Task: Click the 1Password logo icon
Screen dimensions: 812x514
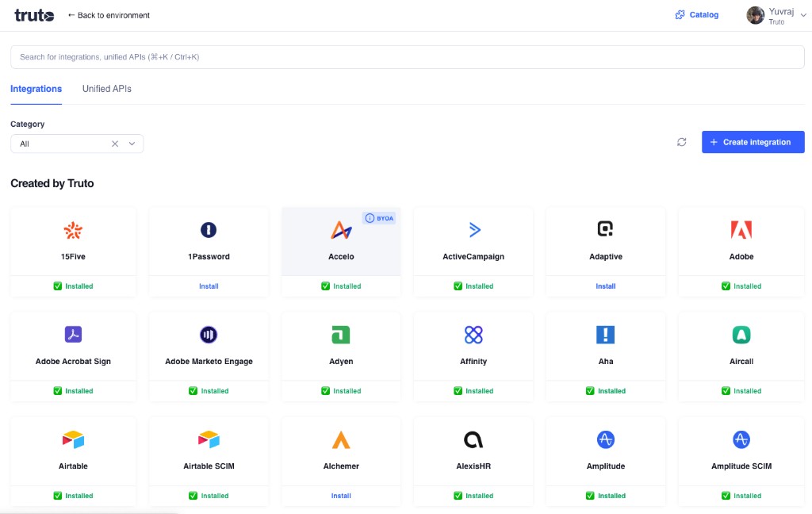Action: pos(209,229)
